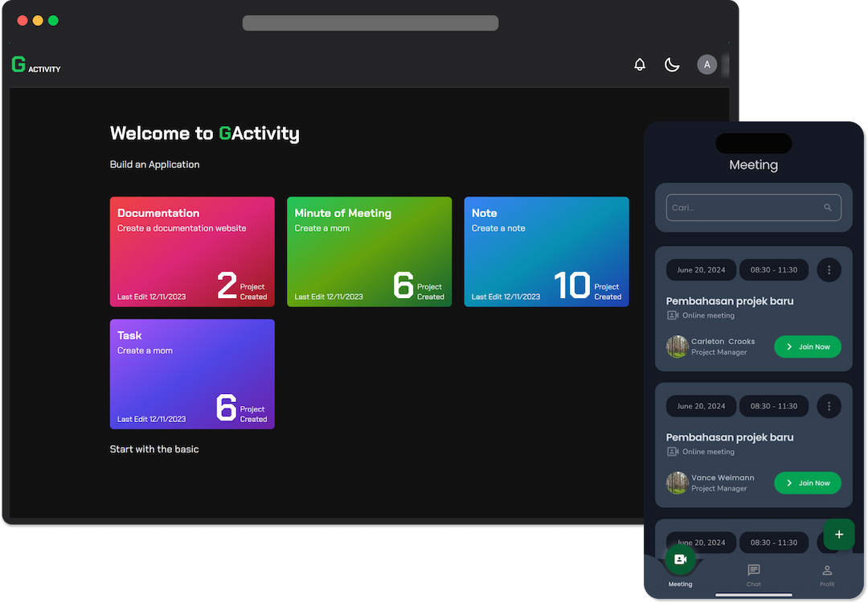Click the Cari search input field
Viewport: 868px width, 603px height.
pos(743,207)
